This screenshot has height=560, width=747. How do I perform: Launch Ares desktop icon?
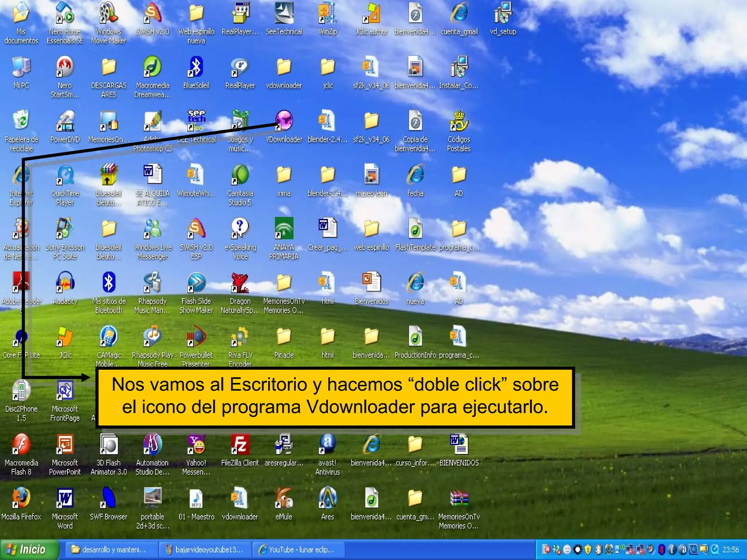(x=328, y=498)
